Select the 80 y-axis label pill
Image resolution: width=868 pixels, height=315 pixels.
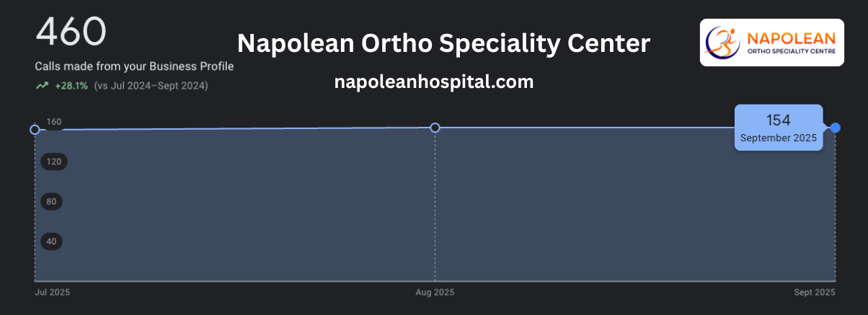[x=51, y=201]
